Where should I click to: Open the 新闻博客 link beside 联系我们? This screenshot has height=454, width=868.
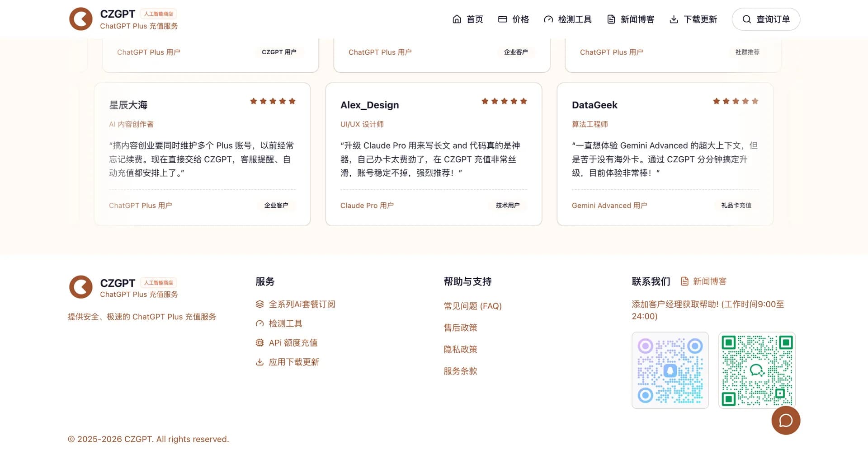(x=704, y=281)
